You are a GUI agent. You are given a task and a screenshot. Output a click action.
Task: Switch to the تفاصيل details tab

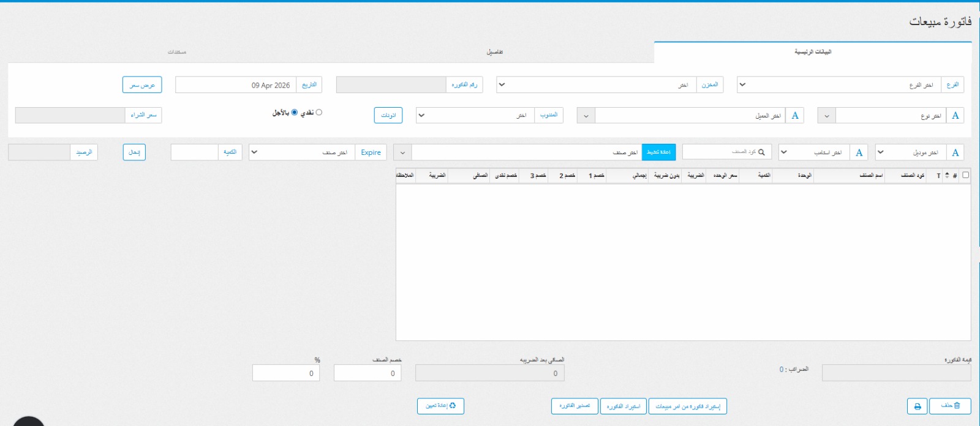pos(495,52)
